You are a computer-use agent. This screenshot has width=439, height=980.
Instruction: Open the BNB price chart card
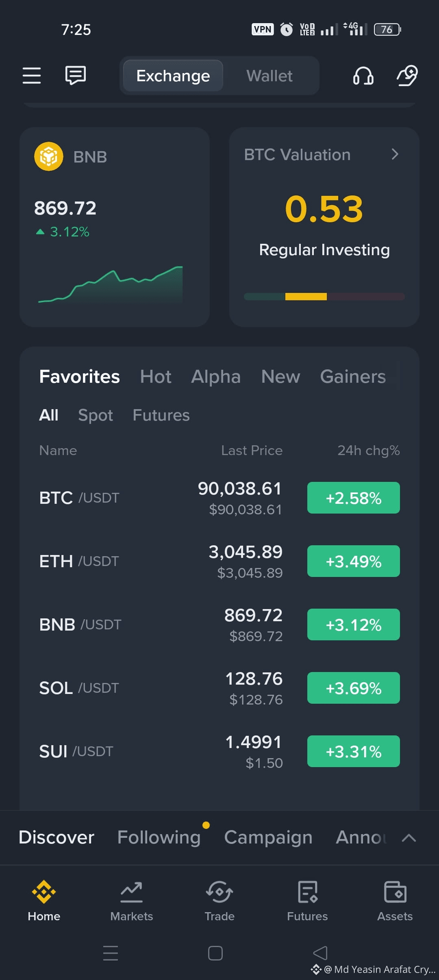click(115, 227)
